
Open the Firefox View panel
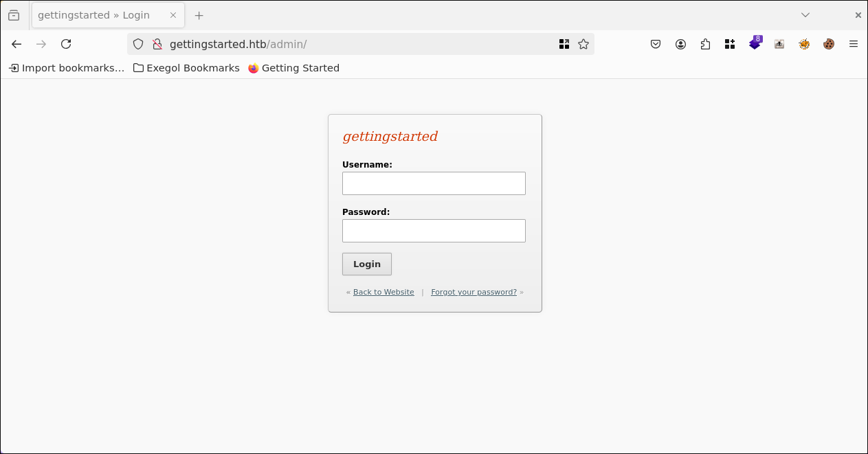point(13,14)
